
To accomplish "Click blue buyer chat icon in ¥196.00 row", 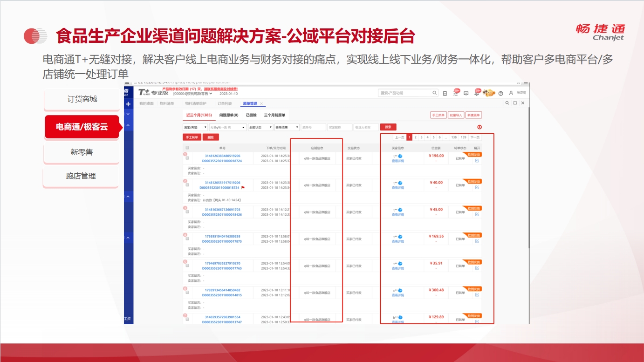I will click(x=400, y=156).
